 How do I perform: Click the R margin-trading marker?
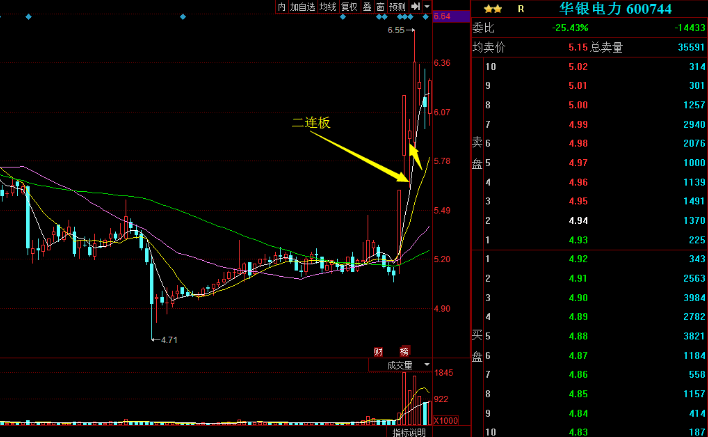(x=520, y=8)
